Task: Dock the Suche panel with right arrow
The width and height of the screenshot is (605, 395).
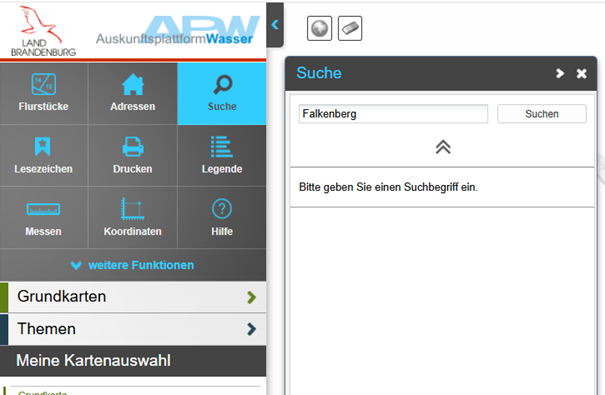Action: pos(560,73)
